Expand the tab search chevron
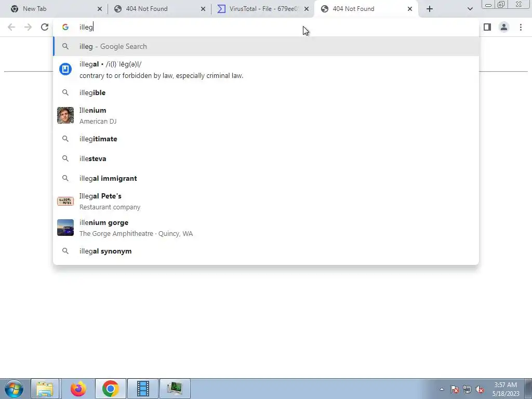 click(470, 9)
